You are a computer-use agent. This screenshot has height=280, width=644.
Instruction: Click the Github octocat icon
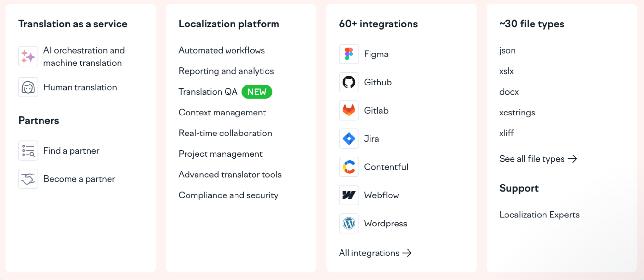tap(349, 82)
